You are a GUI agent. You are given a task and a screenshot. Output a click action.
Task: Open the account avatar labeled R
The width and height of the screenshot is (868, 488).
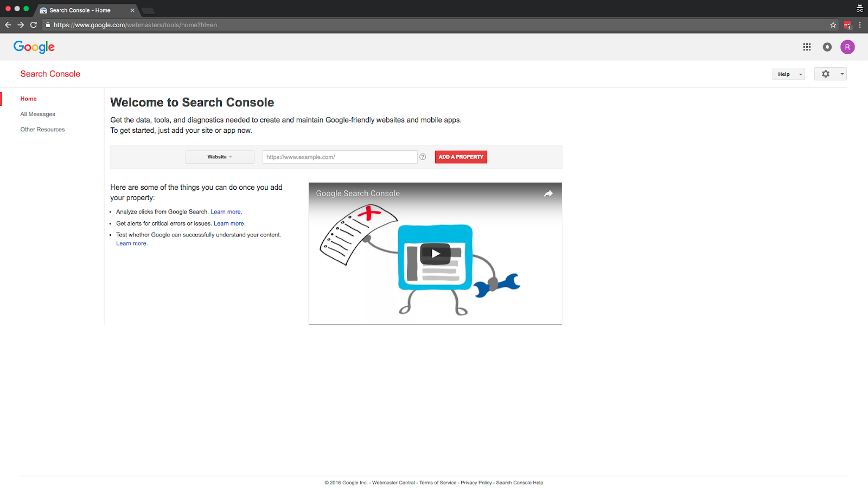pyautogui.click(x=847, y=47)
